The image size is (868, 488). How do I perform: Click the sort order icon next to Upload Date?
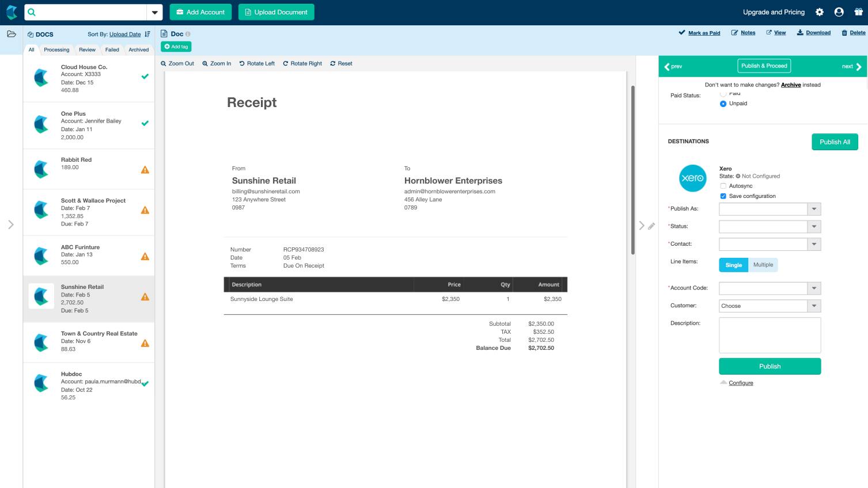coord(147,34)
